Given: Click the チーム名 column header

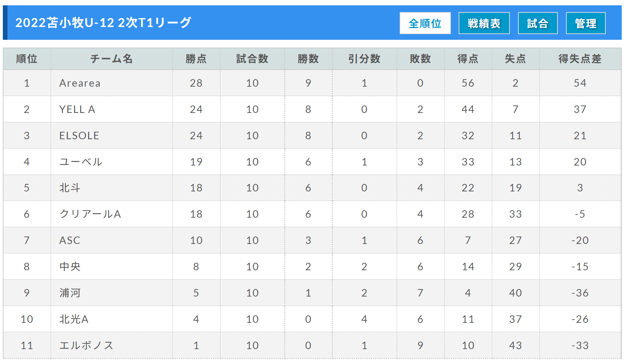Looking at the screenshot, I should [111, 59].
